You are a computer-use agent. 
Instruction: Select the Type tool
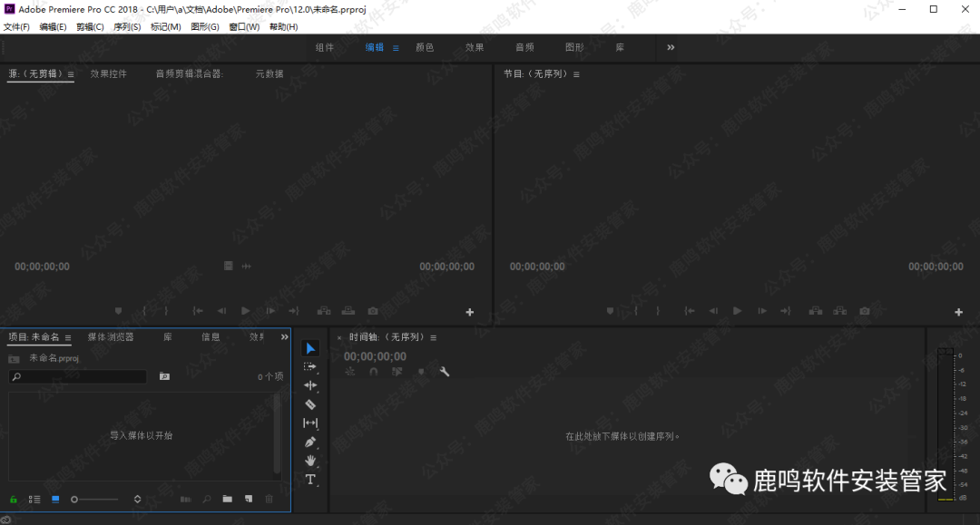[x=310, y=481]
